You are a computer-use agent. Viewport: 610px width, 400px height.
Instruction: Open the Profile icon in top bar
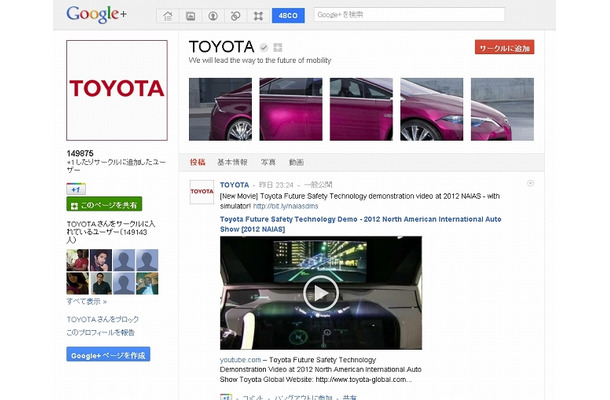click(x=213, y=16)
